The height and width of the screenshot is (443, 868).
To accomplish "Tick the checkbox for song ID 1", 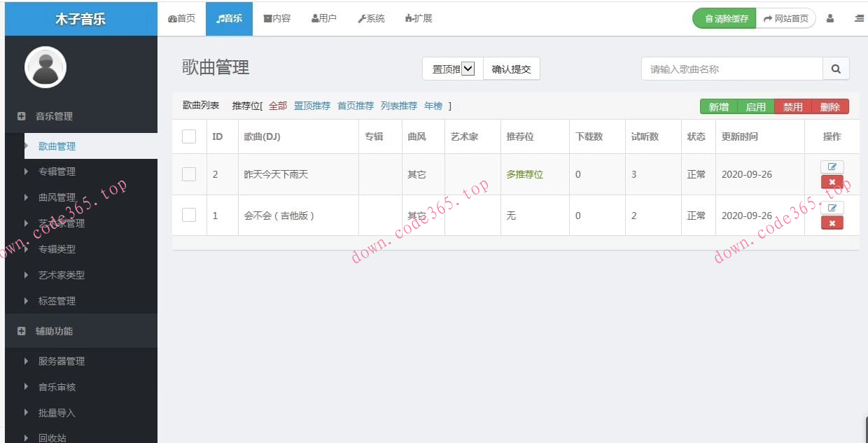I will (188, 215).
